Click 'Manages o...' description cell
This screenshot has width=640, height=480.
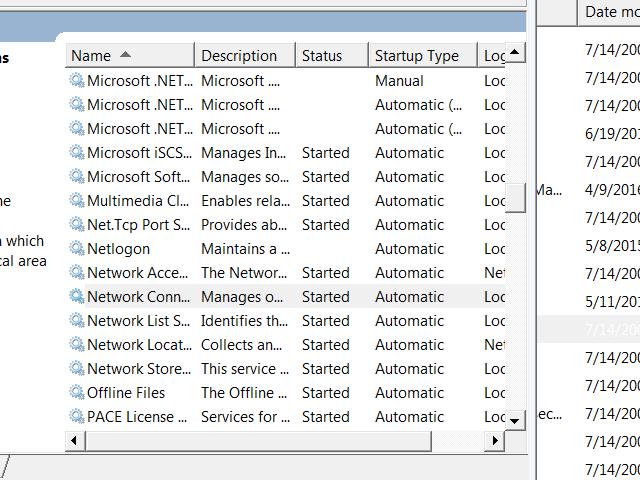(x=242, y=297)
